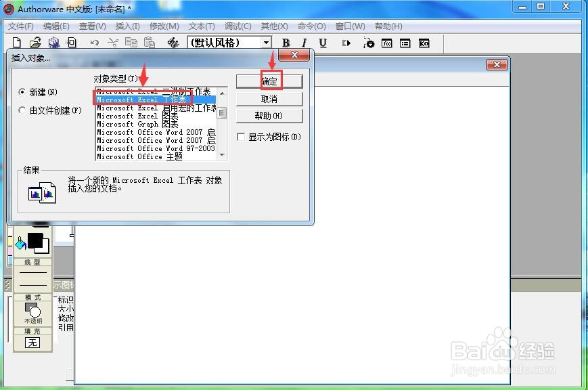Click the New file toolbar icon
Image resolution: width=588 pixels, height=390 pixels.
[16, 43]
